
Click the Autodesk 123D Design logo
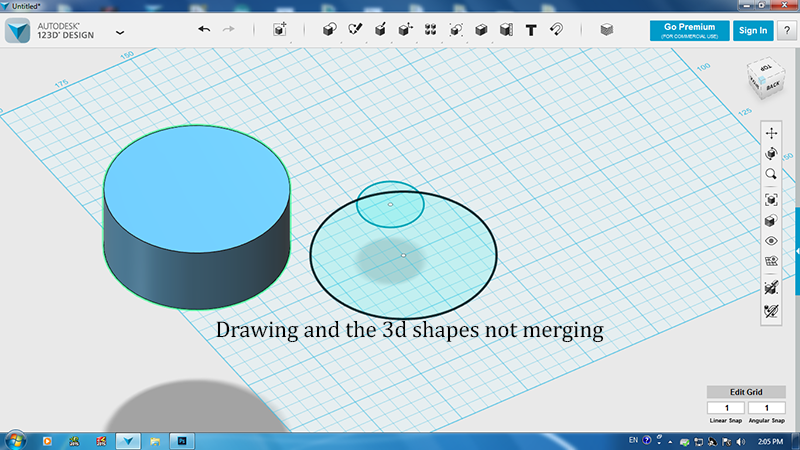pyautogui.click(x=18, y=30)
